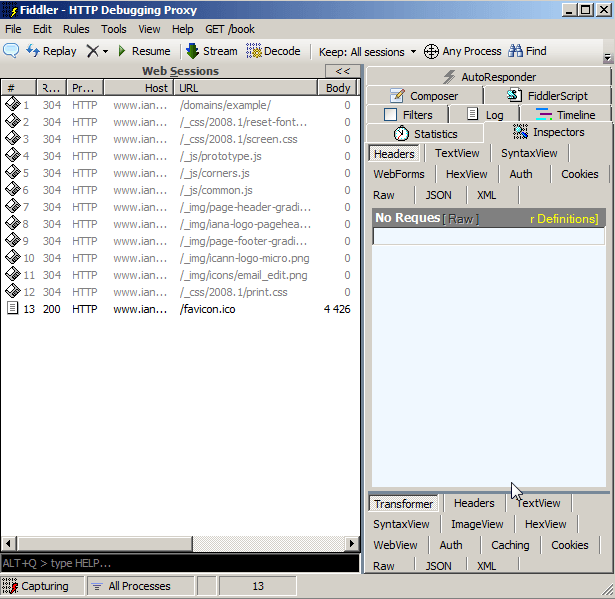This screenshot has height=599, width=615.
Task: Replay the selected sessions
Action: 51,51
